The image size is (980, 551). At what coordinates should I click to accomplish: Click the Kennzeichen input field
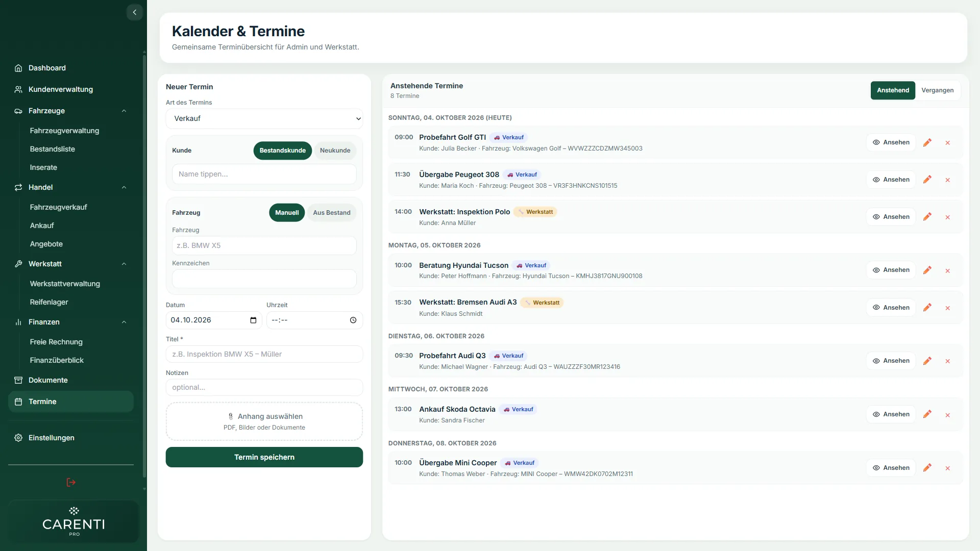click(264, 279)
